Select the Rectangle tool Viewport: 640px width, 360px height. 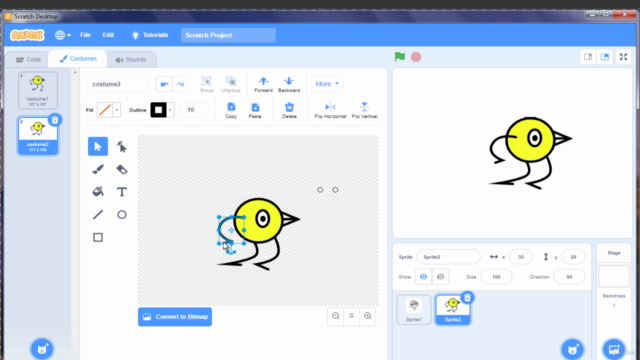tap(98, 237)
